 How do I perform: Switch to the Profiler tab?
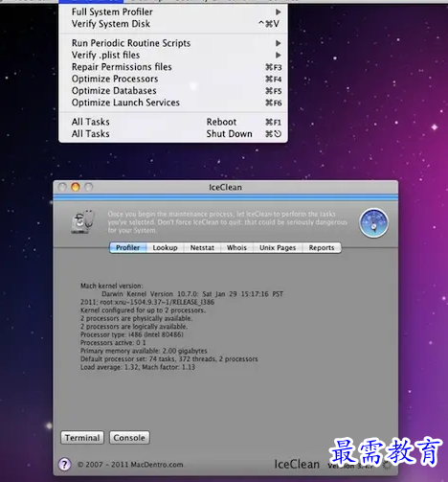point(127,247)
